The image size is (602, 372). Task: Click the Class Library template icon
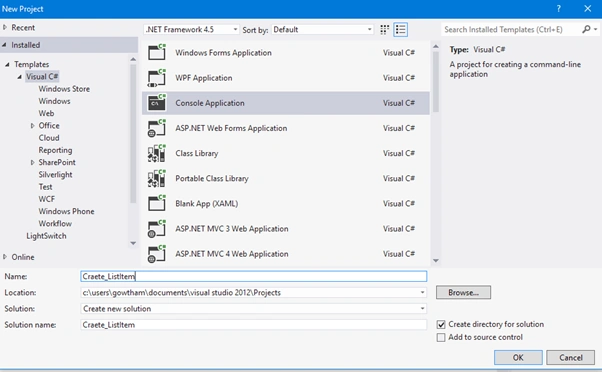point(157,153)
